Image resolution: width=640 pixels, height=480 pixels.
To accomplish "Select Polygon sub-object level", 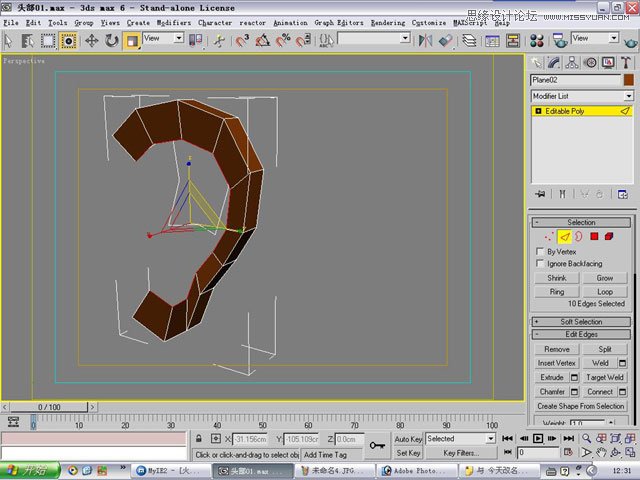I will click(x=594, y=236).
